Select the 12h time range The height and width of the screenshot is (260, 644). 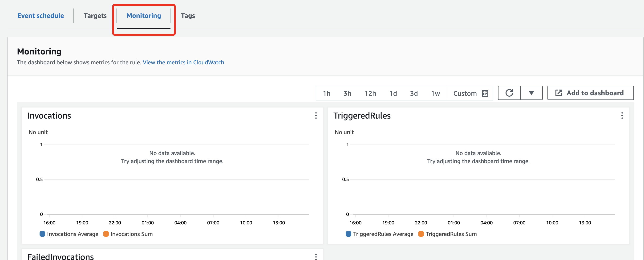point(370,93)
